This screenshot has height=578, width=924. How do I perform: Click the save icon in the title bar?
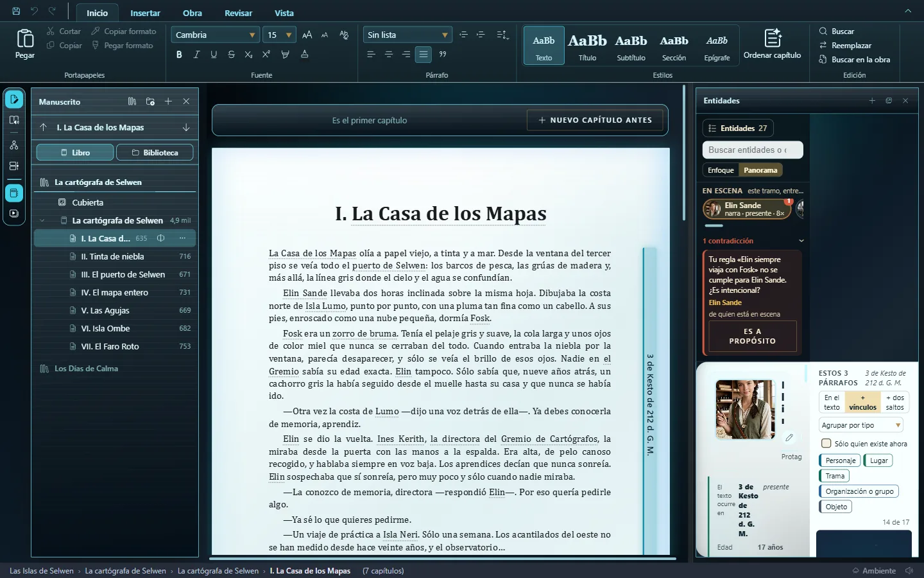point(16,11)
